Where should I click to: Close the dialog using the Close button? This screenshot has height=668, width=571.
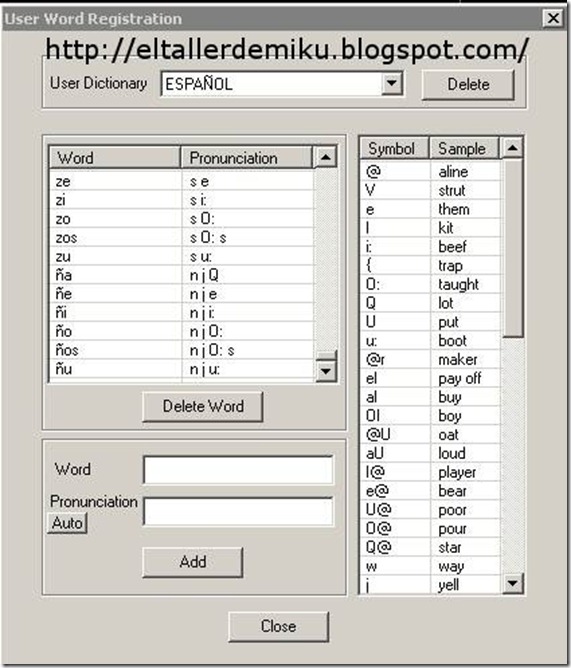pyautogui.click(x=278, y=626)
